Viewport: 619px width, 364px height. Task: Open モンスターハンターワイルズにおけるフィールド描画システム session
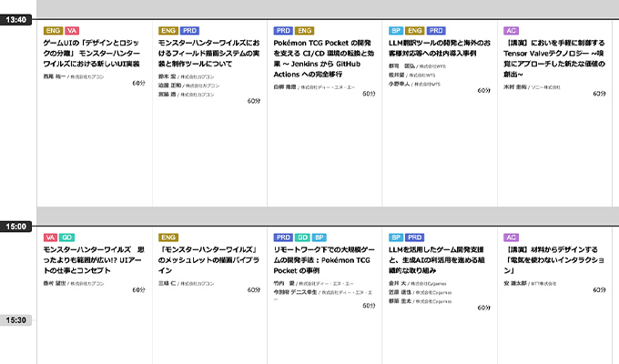coord(208,54)
